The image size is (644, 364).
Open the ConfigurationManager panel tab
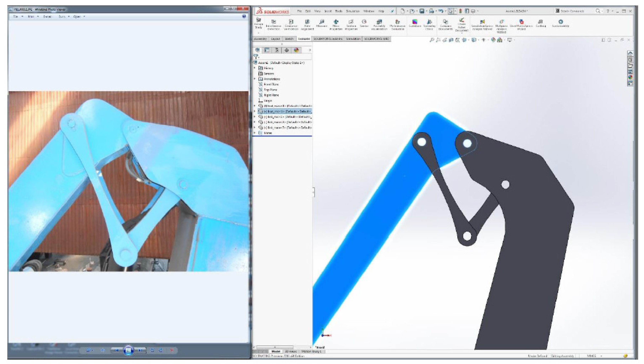[x=277, y=50]
